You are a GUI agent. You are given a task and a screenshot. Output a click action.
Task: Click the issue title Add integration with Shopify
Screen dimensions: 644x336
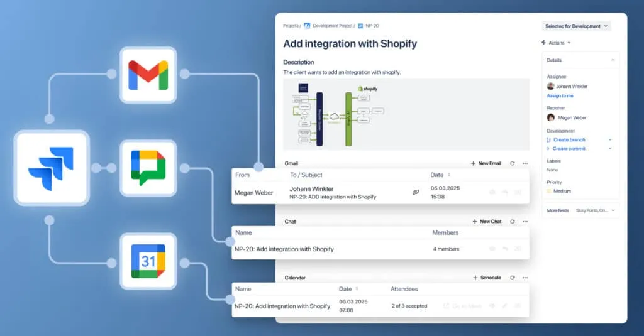coord(350,44)
